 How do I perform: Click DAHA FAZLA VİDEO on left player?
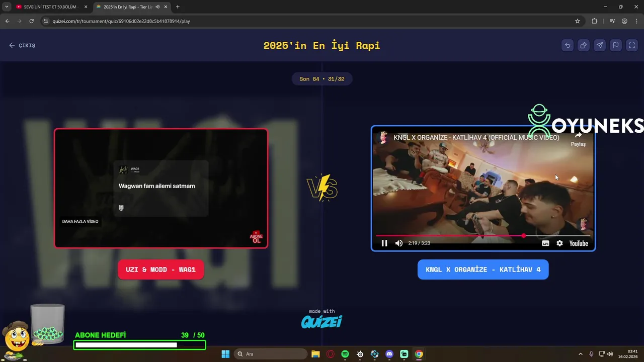click(80, 221)
